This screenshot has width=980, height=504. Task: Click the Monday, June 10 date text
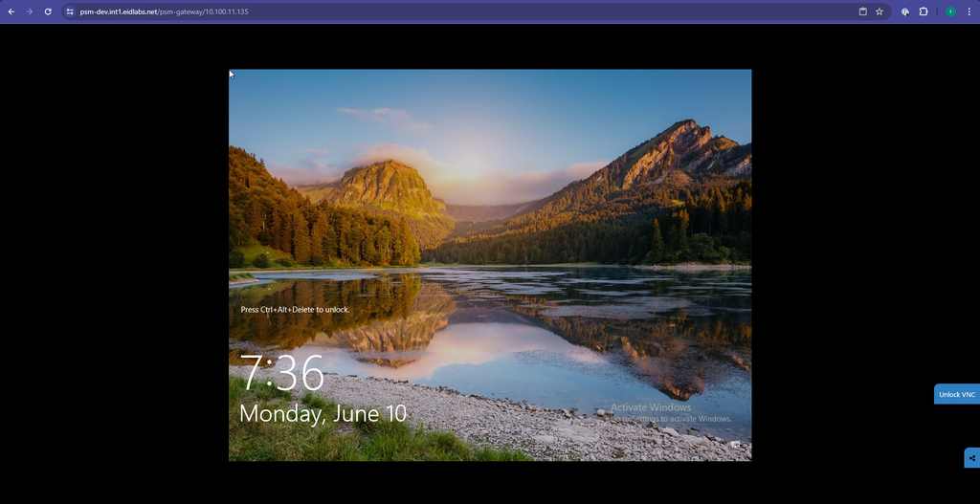pos(323,413)
